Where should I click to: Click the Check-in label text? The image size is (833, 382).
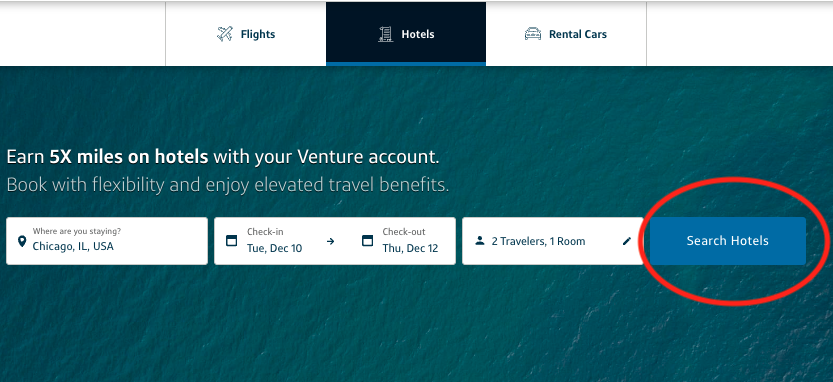coord(265,232)
